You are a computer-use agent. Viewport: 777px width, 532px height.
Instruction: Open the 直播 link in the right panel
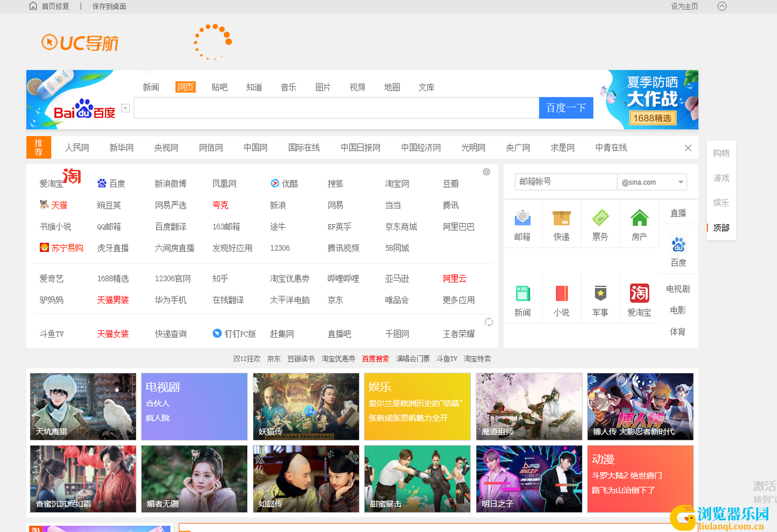(x=678, y=213)
